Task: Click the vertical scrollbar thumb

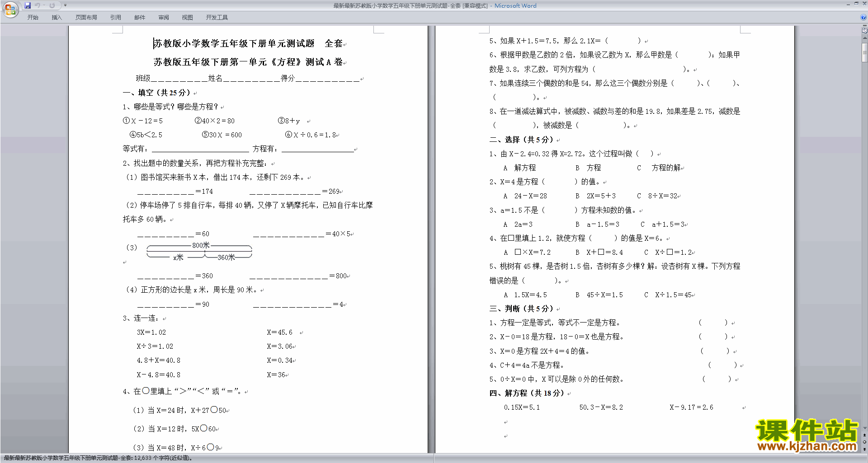Action: 865,52
